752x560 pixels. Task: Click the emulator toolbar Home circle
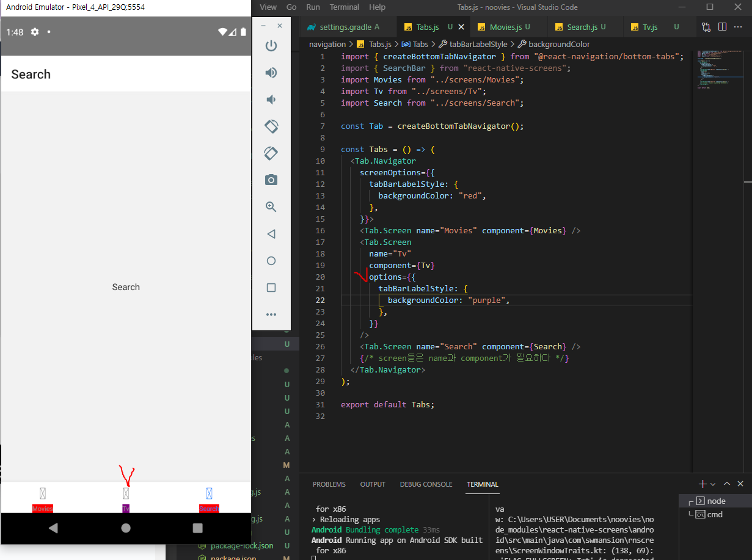click(x=271, y=261)
